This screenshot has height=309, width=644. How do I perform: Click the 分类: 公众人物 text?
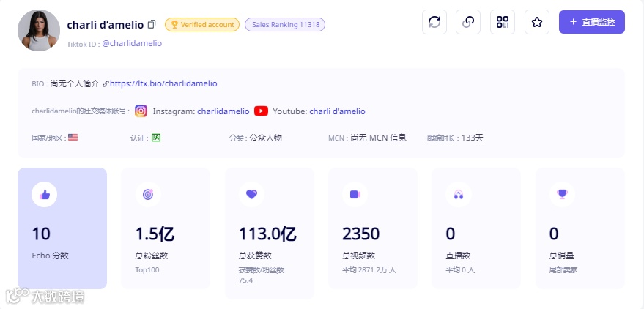pos(256,138)
